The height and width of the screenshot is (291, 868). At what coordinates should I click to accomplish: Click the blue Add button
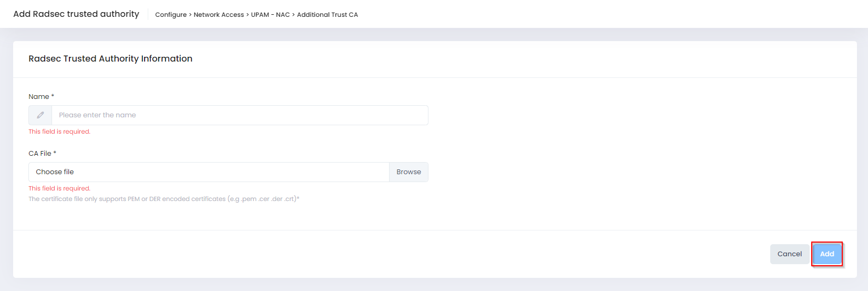tap(826, 254)
